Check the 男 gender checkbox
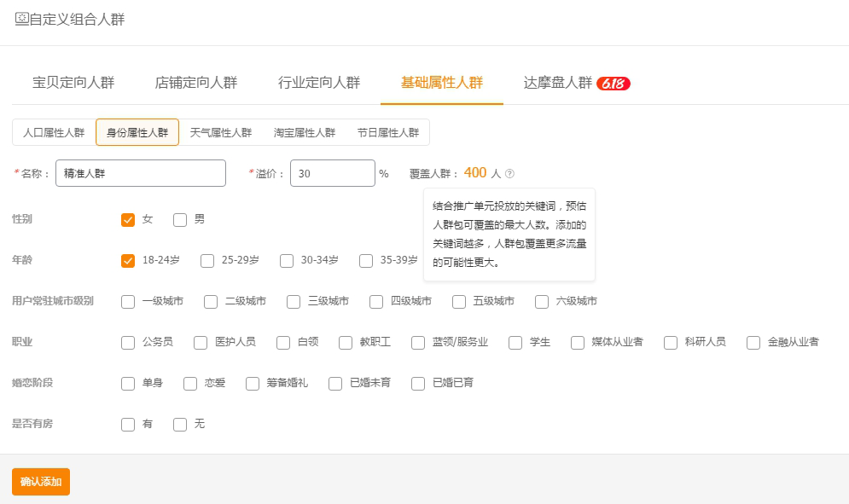The height and width of the screenshot is (504, 849). [x=180, y=220]
